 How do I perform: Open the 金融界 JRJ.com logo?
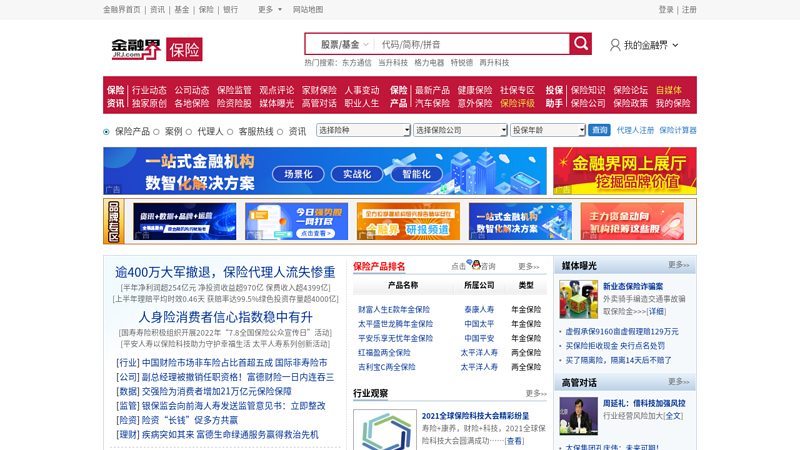[136, 49]
